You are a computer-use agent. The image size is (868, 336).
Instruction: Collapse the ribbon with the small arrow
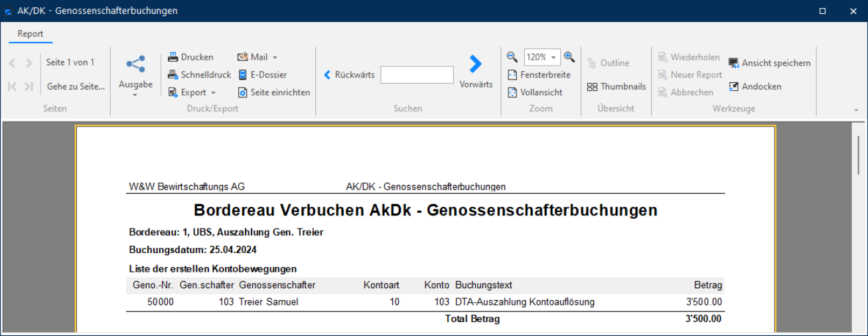pyautogui.click(x=856, y=109)
